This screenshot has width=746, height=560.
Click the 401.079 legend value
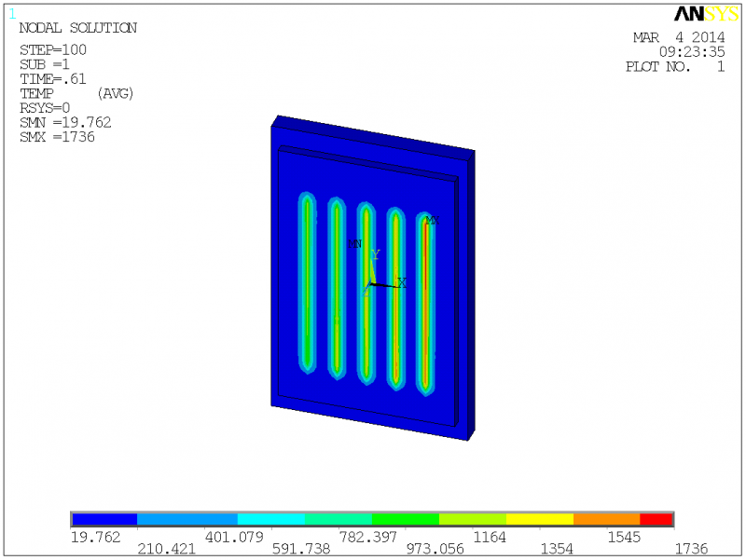pyautogui.click(x=234, y=538)
